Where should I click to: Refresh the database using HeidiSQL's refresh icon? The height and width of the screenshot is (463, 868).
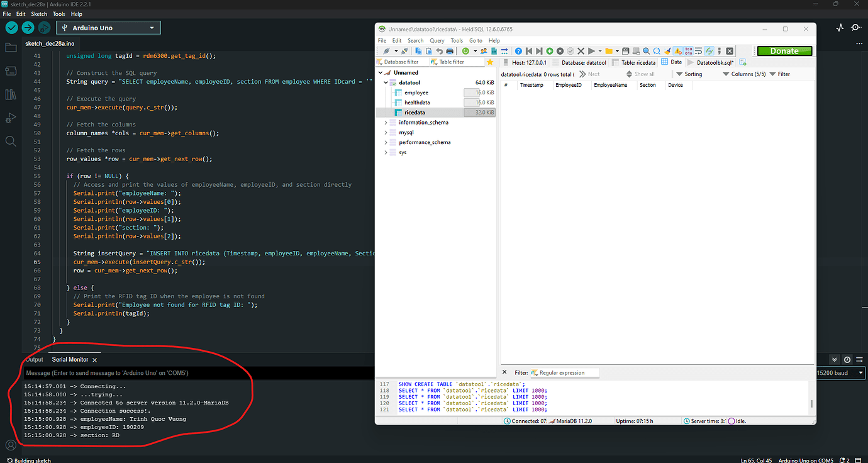tap(465, 50)
